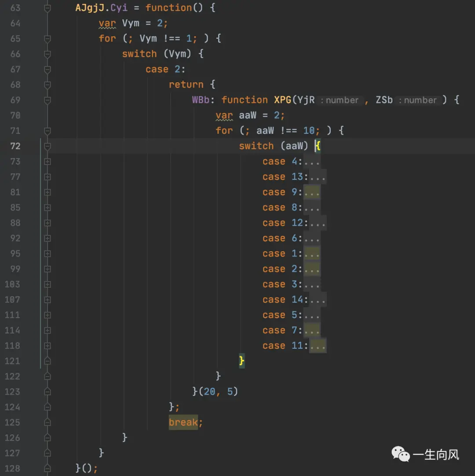This screenshot has width=475, height=476.
Task: Click the number 10 in the for condition
Action: click(x=309, y=131)
